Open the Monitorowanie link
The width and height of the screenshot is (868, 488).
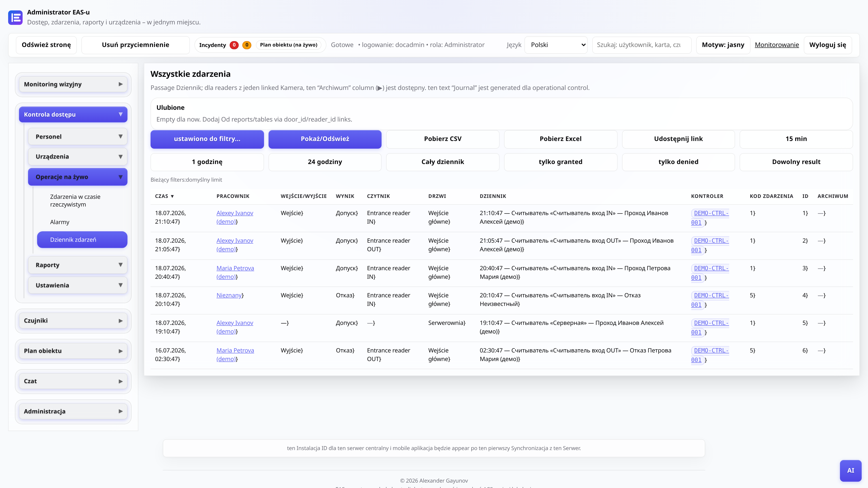(x=777, y=45)
